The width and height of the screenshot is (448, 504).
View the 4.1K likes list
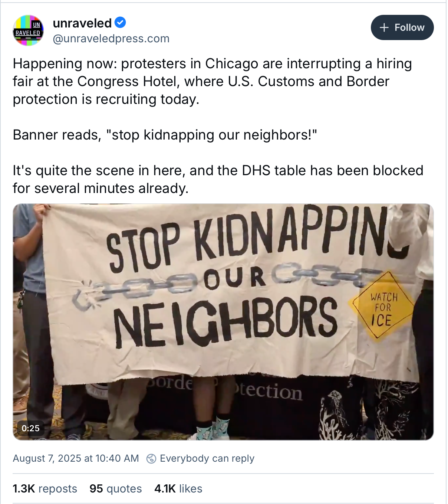178,488
